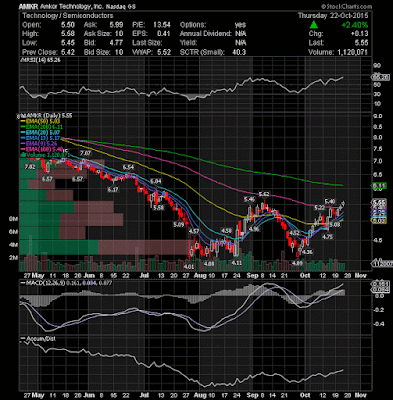This screenshot has height=400, width=393.
Task: Click the 5.40 October high price label
Action: (330, 201)
